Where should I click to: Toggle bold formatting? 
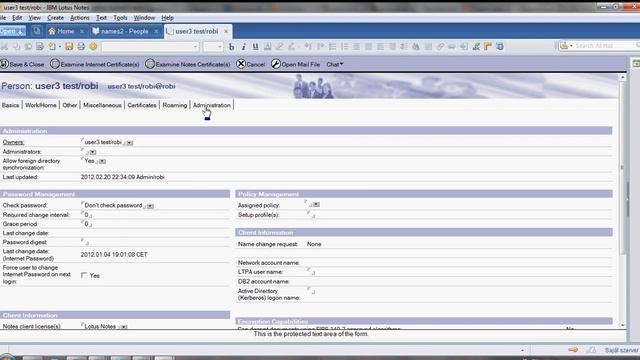(x=231, y=47)
